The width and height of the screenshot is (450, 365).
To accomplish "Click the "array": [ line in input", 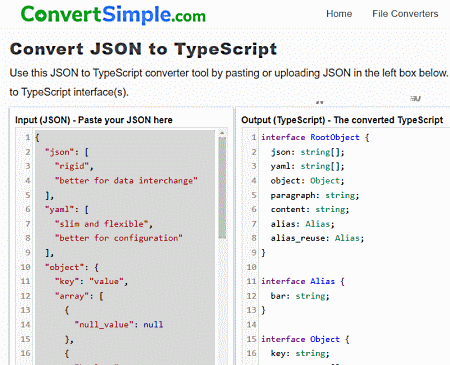I will coord(79,296).
